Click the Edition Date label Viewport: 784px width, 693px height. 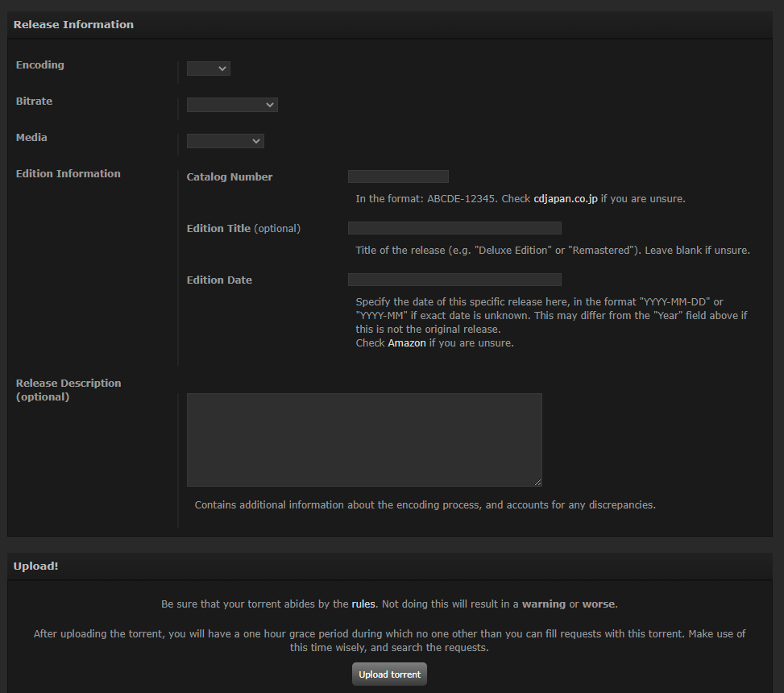coord(219,280)
